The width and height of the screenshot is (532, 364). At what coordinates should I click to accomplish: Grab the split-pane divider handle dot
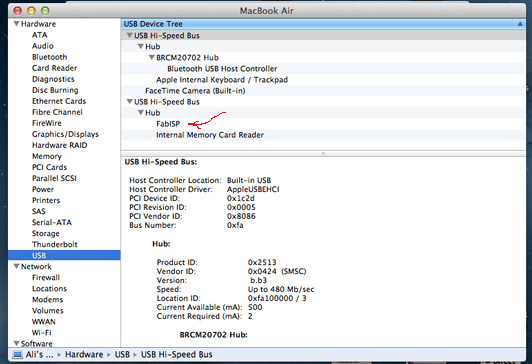coord(323,153)
